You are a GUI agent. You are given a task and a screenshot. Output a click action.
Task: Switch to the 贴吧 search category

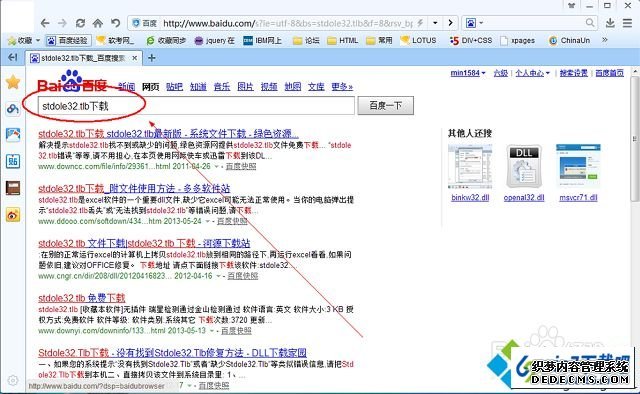point(174,87)
